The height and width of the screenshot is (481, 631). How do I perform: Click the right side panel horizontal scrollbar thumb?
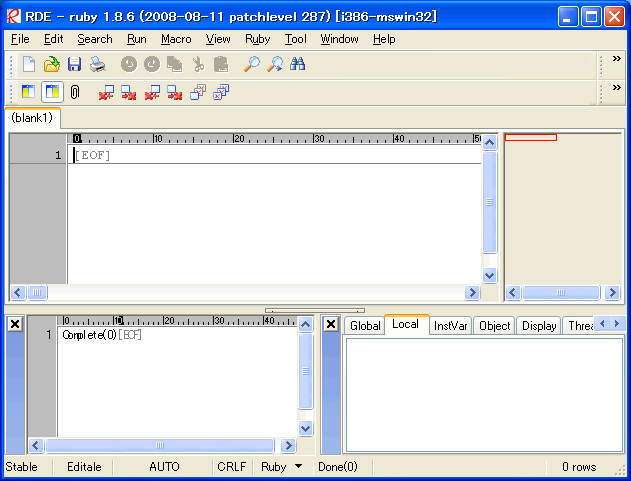pos(561,292)
